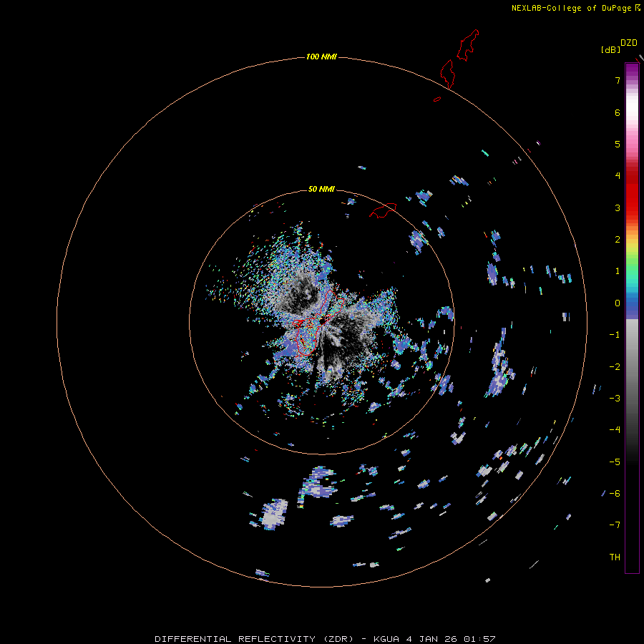Screen dimensions: 644x644
Task: Click the 4 value on color scale
Action: (x=618, y=176)
